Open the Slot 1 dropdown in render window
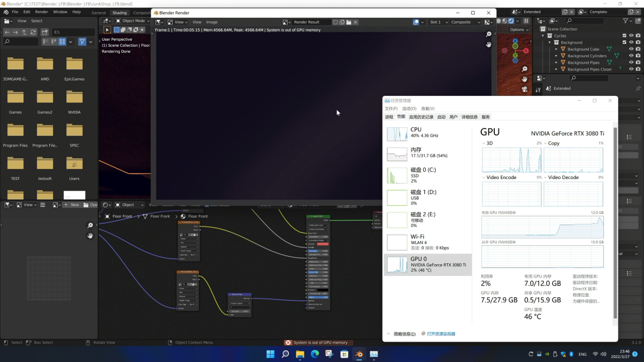This screenshot has height=362, width=644. (438, 22)
